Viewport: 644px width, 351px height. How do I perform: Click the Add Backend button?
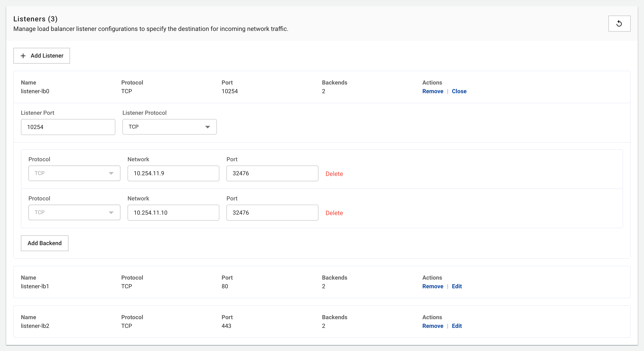pyautogui.click(x=44, y=243)
